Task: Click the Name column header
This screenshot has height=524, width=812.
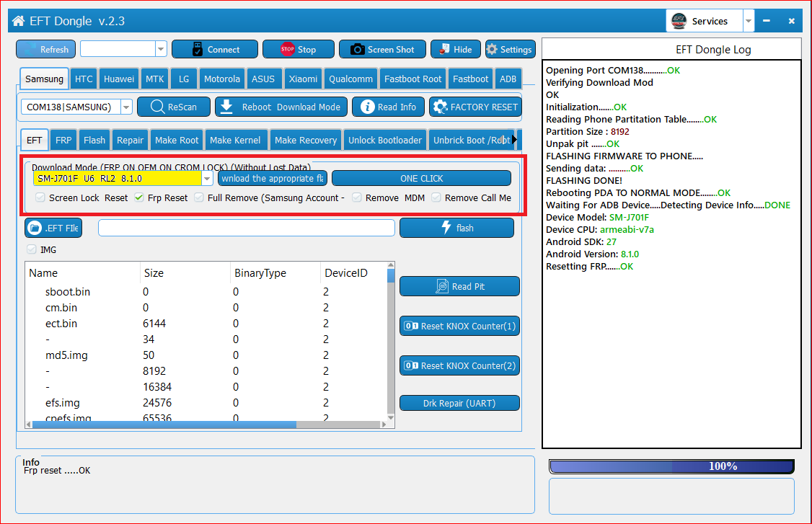Action: [82, 273]
